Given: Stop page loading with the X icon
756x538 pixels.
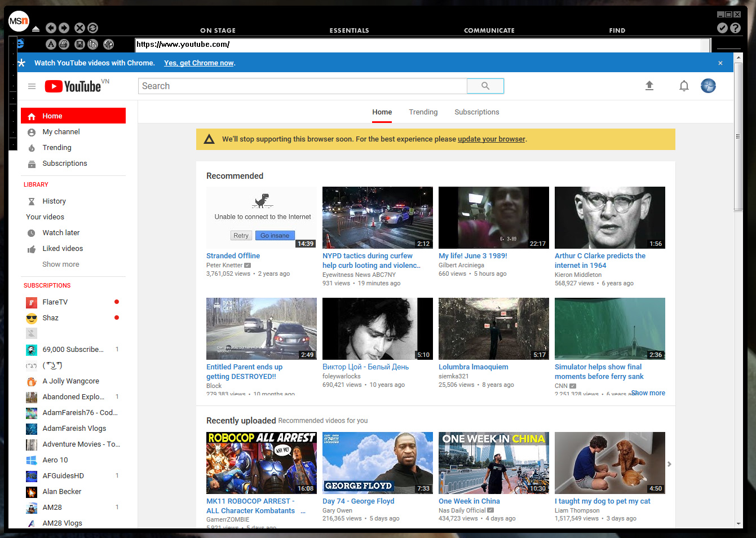Looking at the screenshot, I should (80, 28).
